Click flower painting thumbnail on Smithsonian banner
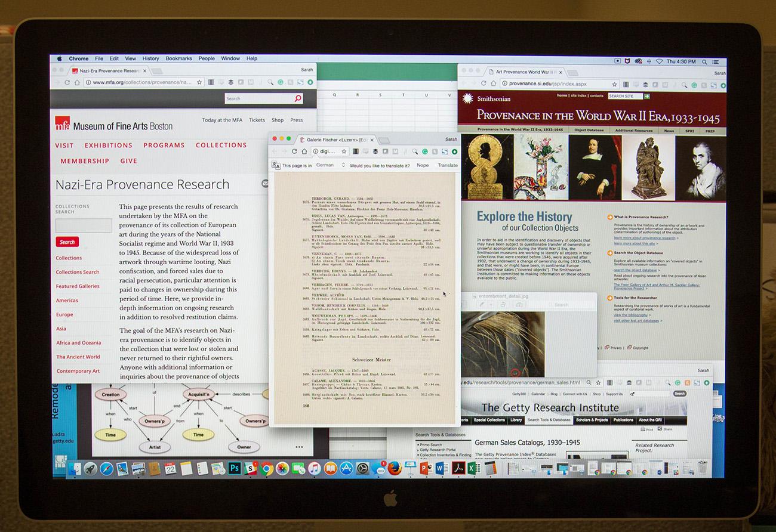 tap(541, 167)
